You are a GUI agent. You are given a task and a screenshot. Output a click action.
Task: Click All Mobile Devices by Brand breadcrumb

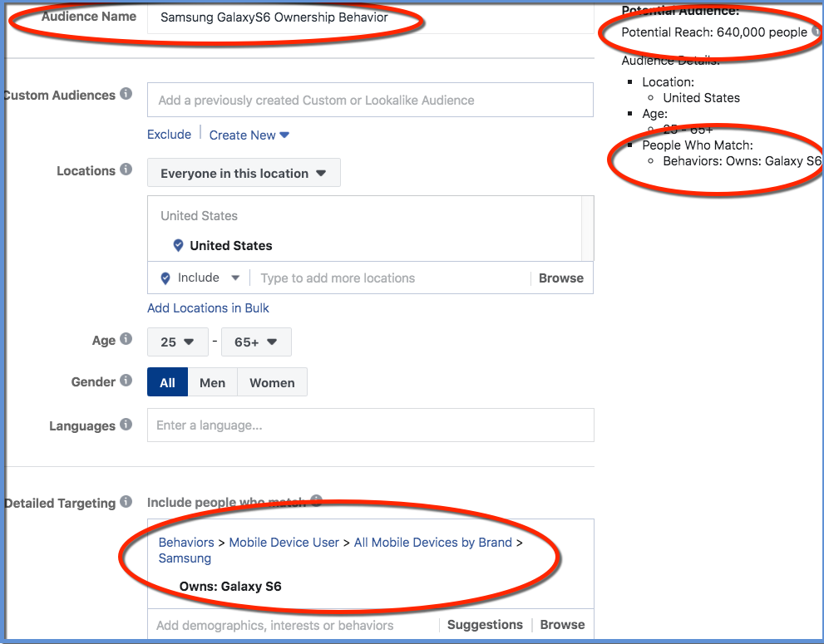coord(433,542)
